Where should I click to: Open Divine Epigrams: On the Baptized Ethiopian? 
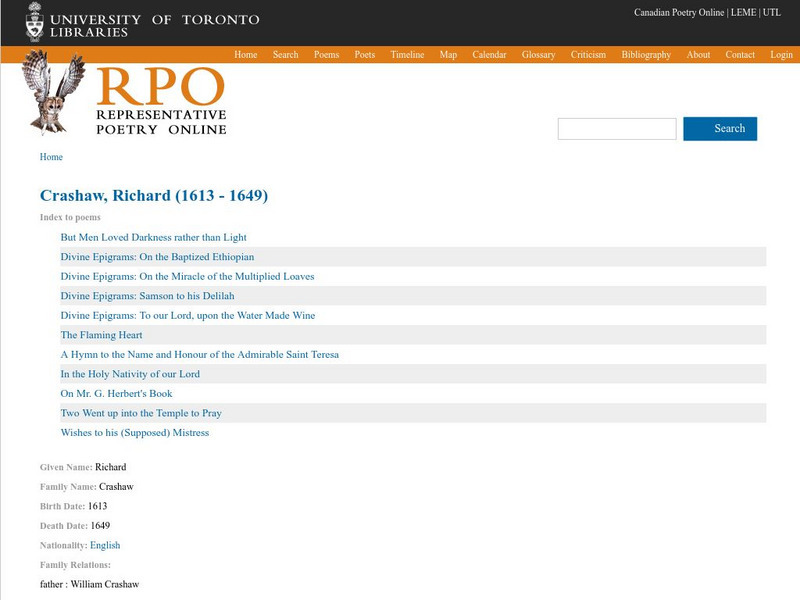pyautogui.click(x=157, y=257)
